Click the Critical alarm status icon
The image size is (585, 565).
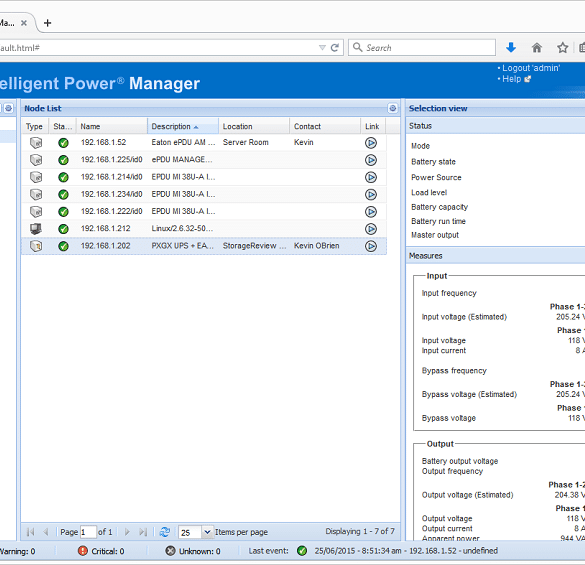(83, 551)
